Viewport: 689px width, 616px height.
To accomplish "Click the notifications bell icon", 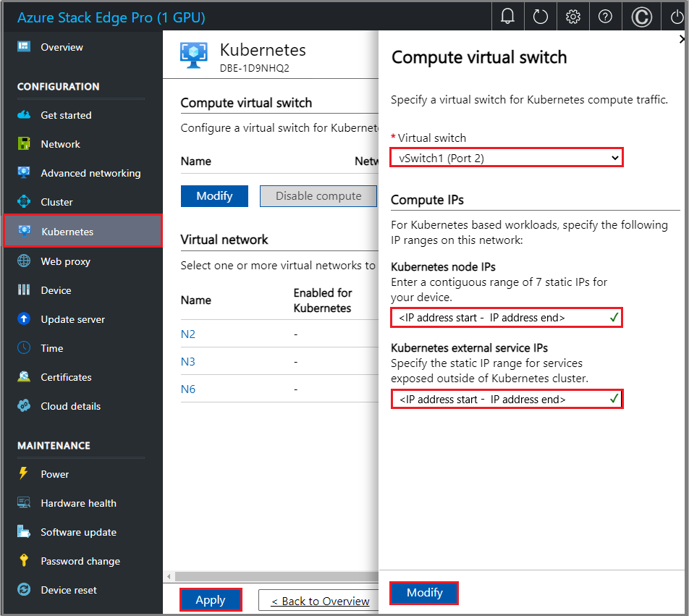I will point(507,17).
